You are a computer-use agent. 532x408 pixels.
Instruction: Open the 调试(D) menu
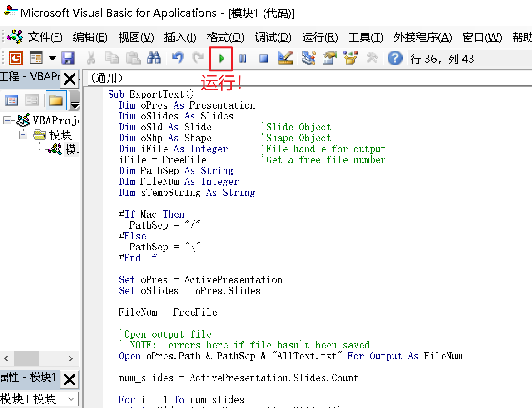click(x=273, y=37)
